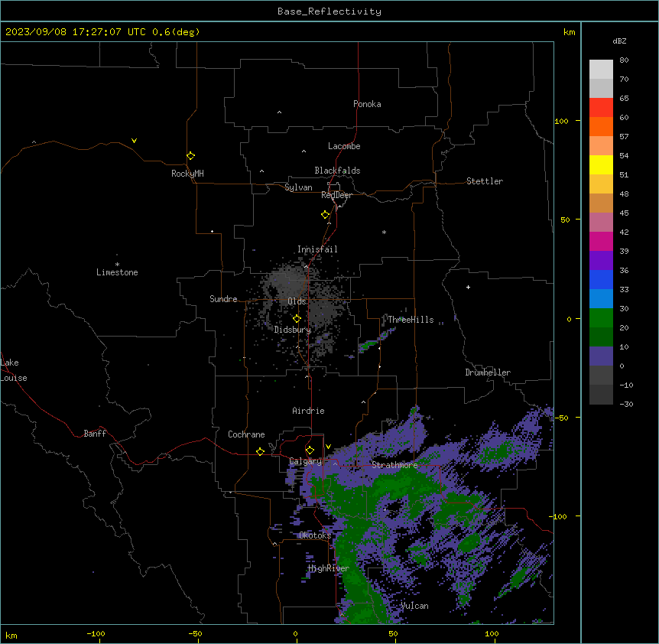Click the km unit label in top right
This screenshot has height=644, width=659.
tap(570, 32)
